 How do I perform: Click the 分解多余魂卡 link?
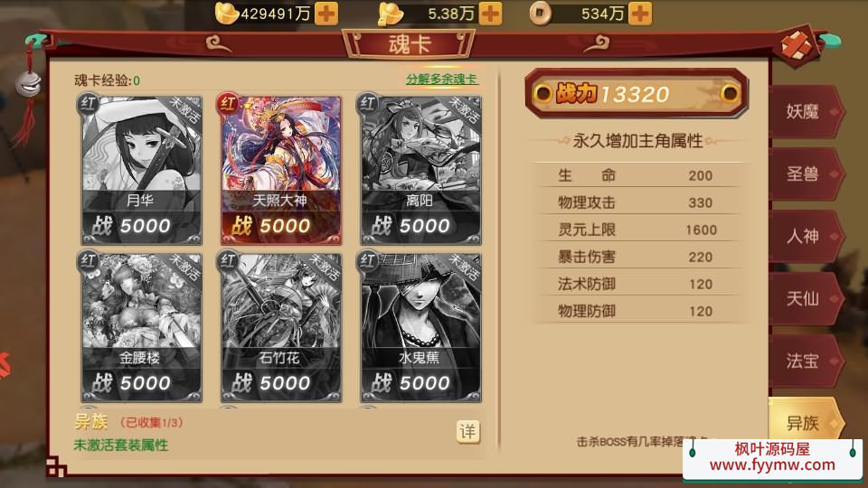coord(442,80)
